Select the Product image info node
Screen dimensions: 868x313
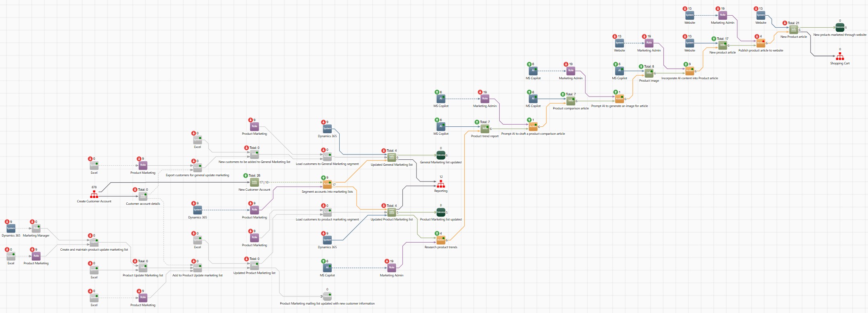[649, 73]
